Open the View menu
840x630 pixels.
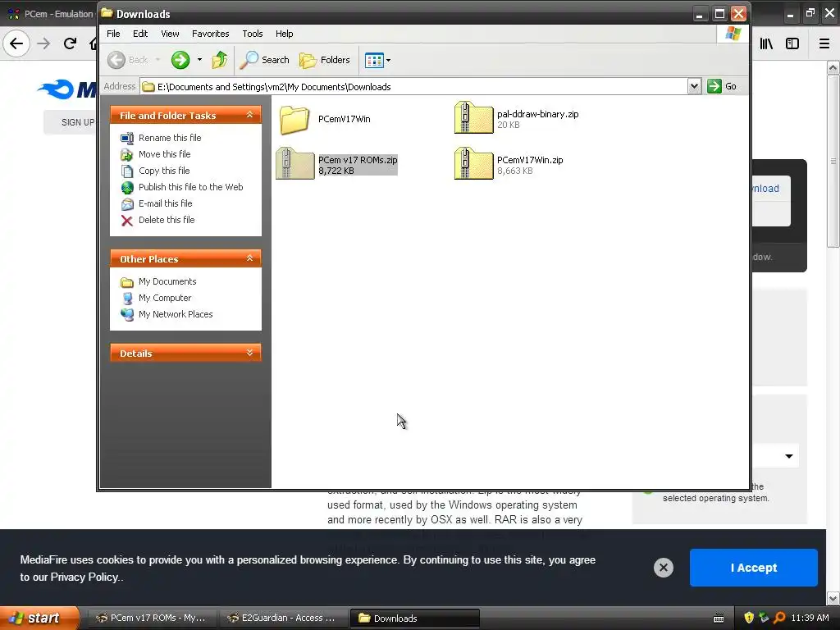pyautogui.click(x=170, y=33)
